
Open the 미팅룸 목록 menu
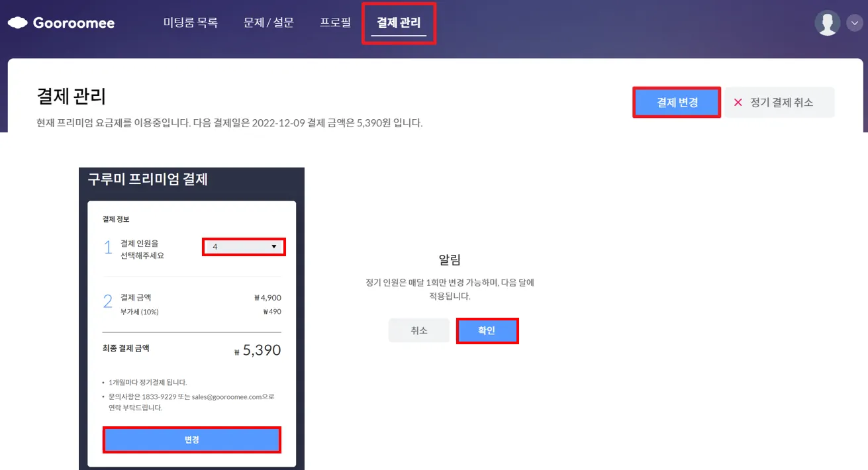tap(190, 23)
